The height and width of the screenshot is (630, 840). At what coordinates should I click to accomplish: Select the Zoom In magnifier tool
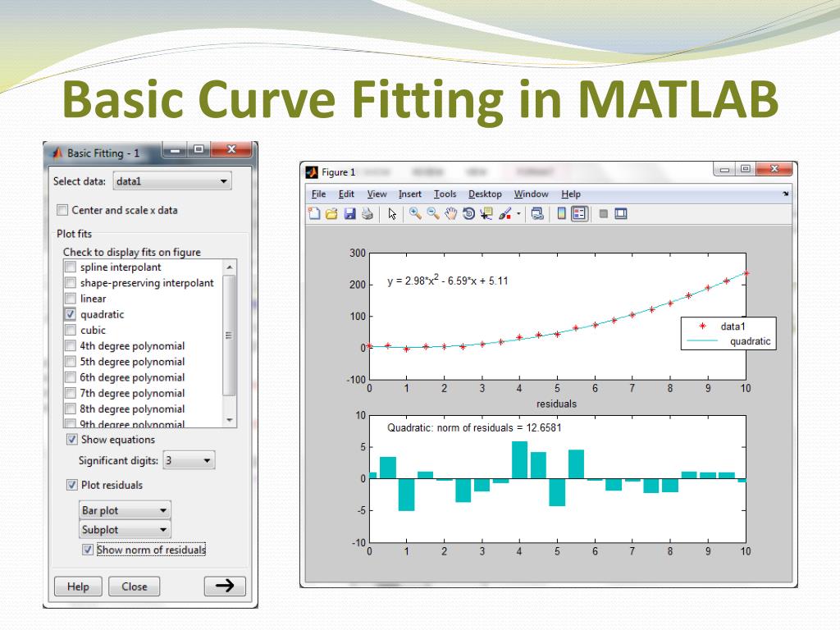(x=414, y=213)
